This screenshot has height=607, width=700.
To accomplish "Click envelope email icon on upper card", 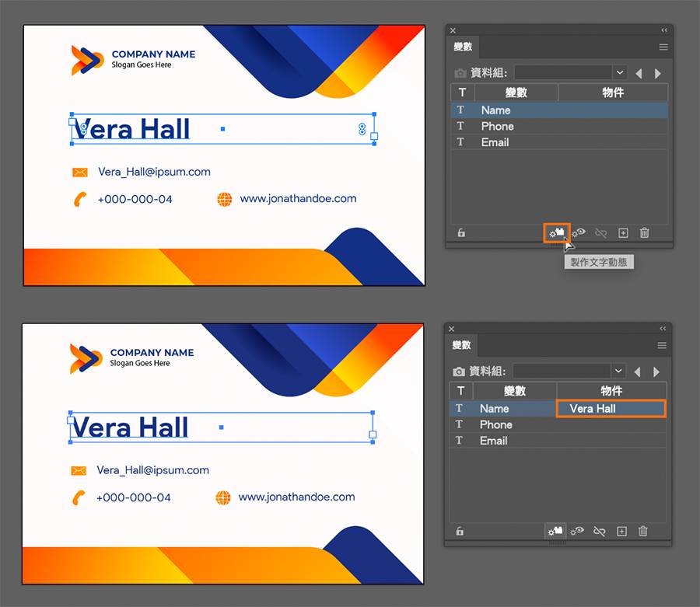I will coord(80,173).
